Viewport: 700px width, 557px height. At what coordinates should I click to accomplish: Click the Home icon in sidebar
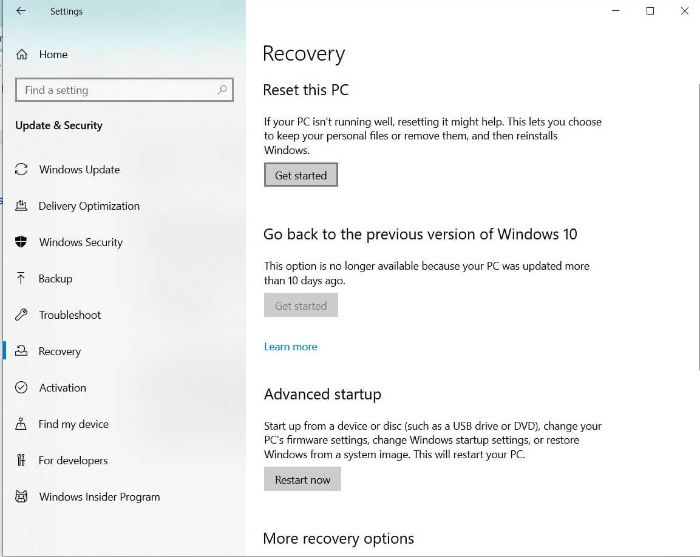click(x=22, y=54)
